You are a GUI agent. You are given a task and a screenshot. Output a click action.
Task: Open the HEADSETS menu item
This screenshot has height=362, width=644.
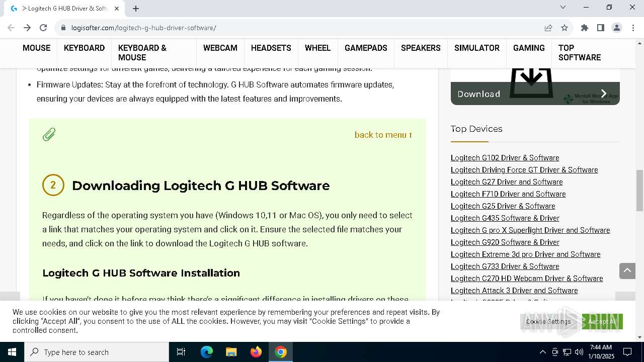[x=271, y=48]
